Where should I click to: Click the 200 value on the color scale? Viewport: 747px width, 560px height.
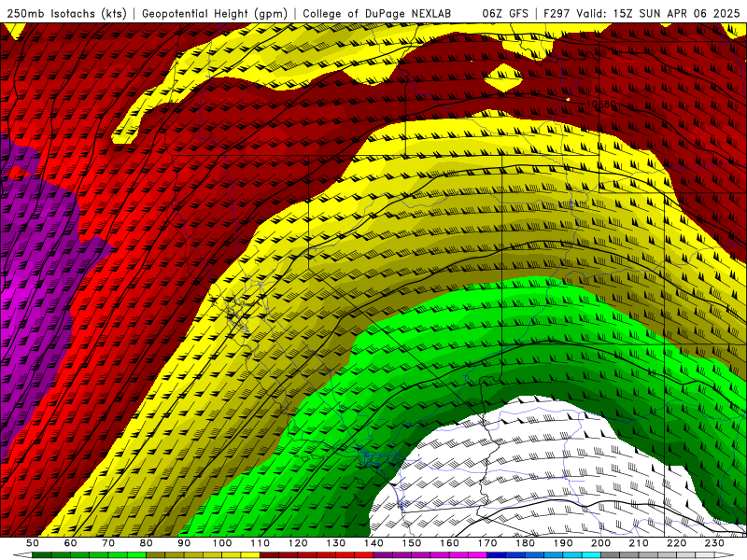pyautogui.click(x=600, y=543)
